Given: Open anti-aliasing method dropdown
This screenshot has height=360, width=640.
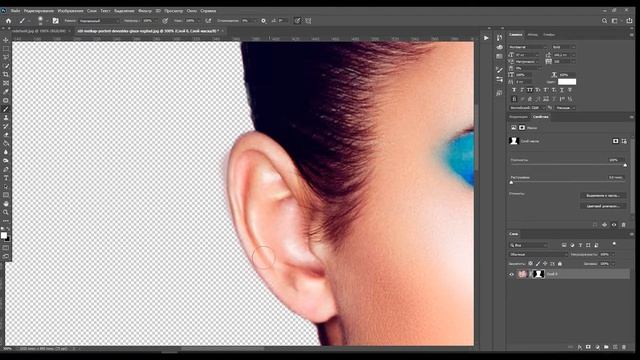Looking at the screenshot, I should point(564,108).
